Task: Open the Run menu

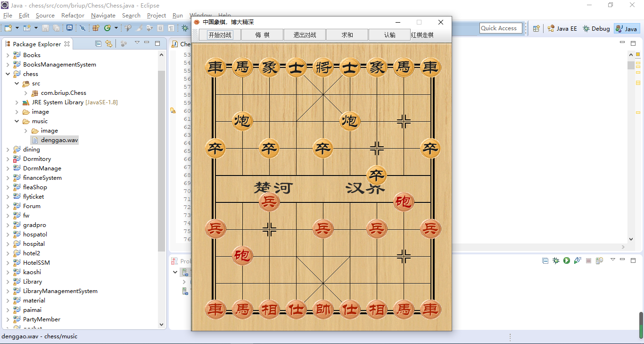Action: 178,16
